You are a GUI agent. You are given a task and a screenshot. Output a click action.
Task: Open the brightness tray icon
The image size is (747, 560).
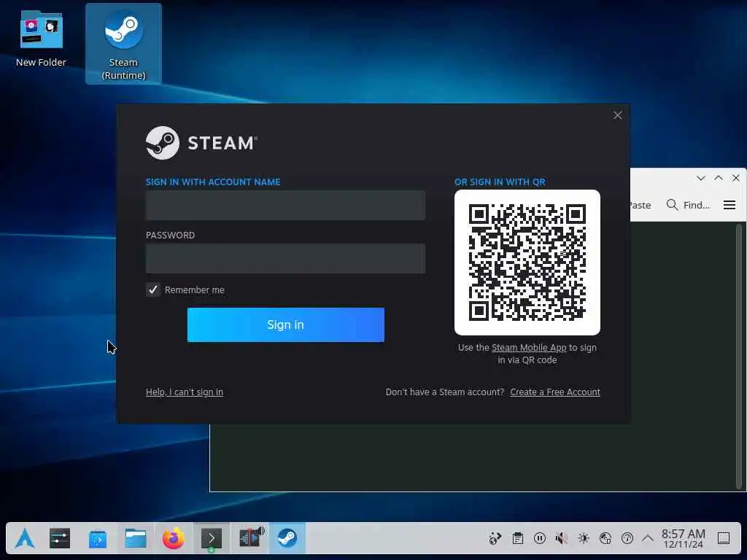click(x=584, y=539)
